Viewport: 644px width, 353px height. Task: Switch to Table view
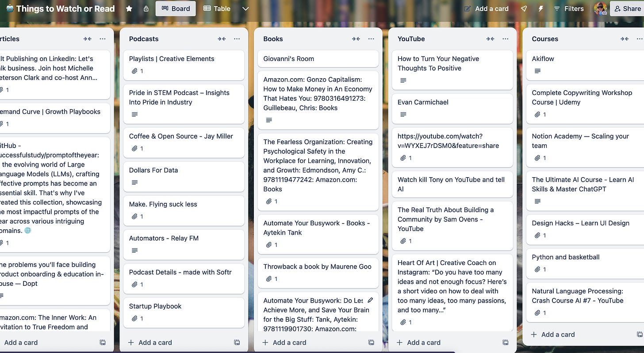point(217,8)
